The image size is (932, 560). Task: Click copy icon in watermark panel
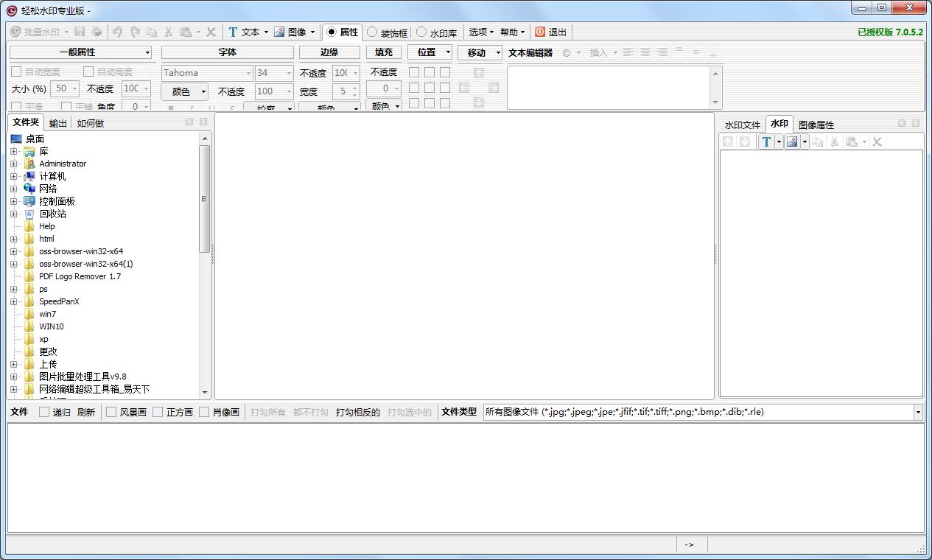click(x=818, y=141)
